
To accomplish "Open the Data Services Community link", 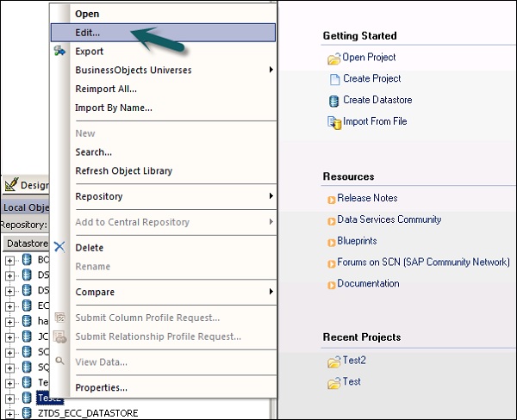I will click(389, 219).
